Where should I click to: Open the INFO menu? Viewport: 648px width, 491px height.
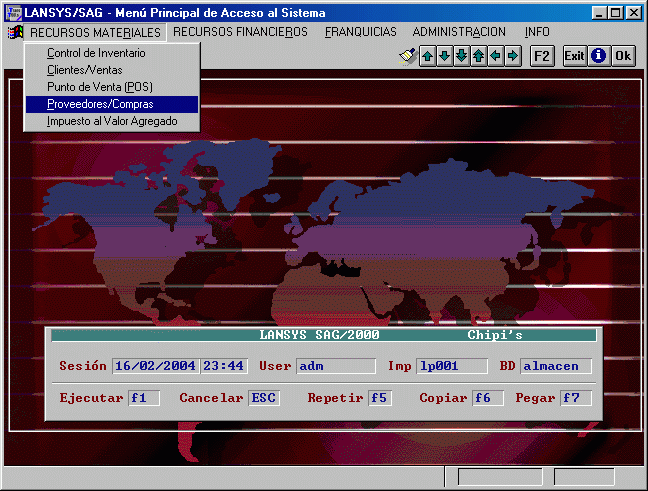coord(537,32)
